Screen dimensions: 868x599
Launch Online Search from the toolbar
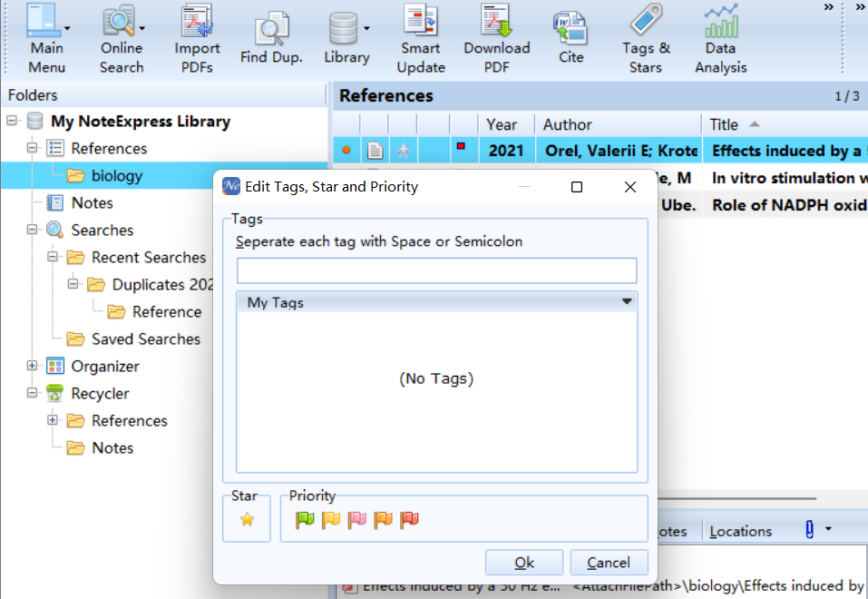[122, 39]
